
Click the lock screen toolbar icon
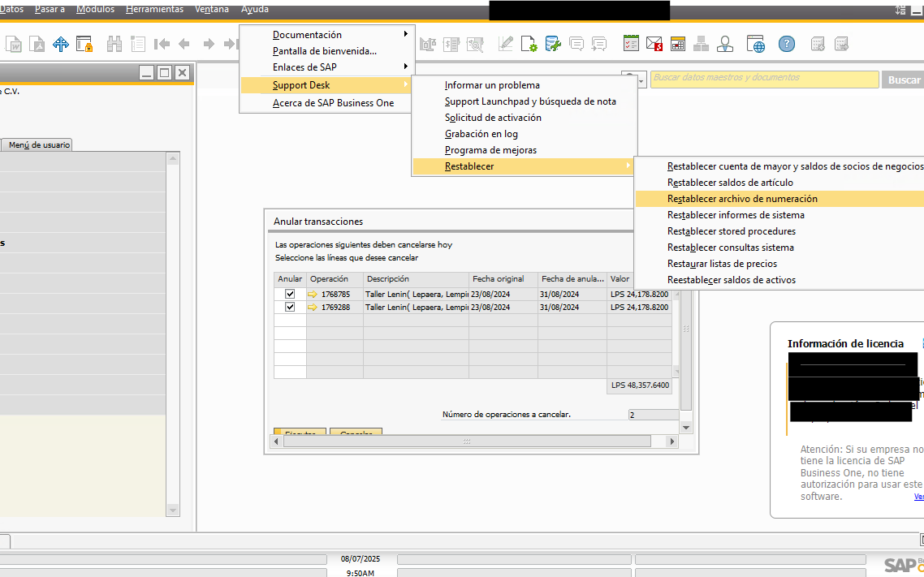pos(85,44)
